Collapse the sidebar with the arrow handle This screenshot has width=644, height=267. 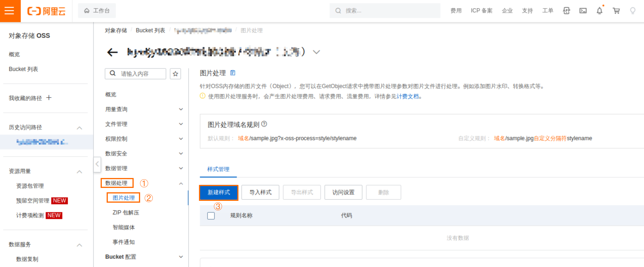point(97,164)
